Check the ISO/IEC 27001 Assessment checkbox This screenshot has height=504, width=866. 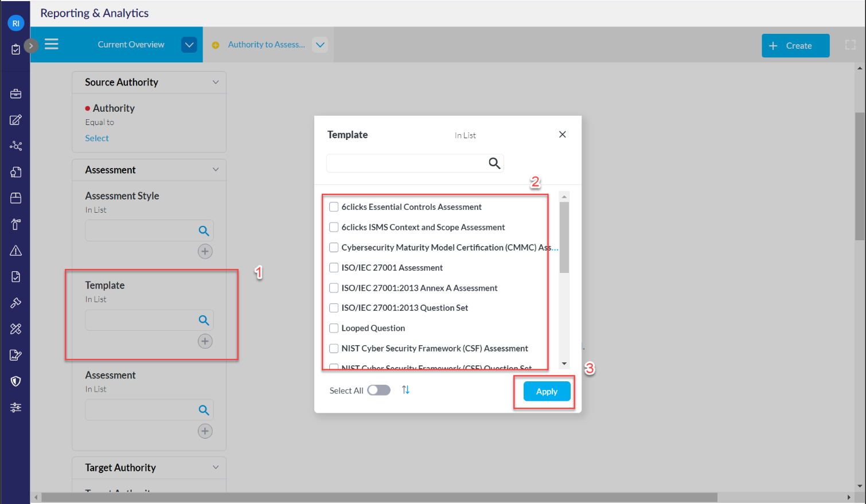[334, 267]
